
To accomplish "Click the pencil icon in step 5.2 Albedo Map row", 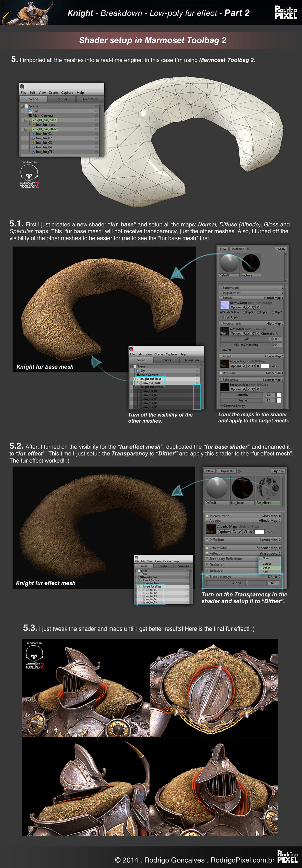I will pyautogui.click(x=240, y=532).
